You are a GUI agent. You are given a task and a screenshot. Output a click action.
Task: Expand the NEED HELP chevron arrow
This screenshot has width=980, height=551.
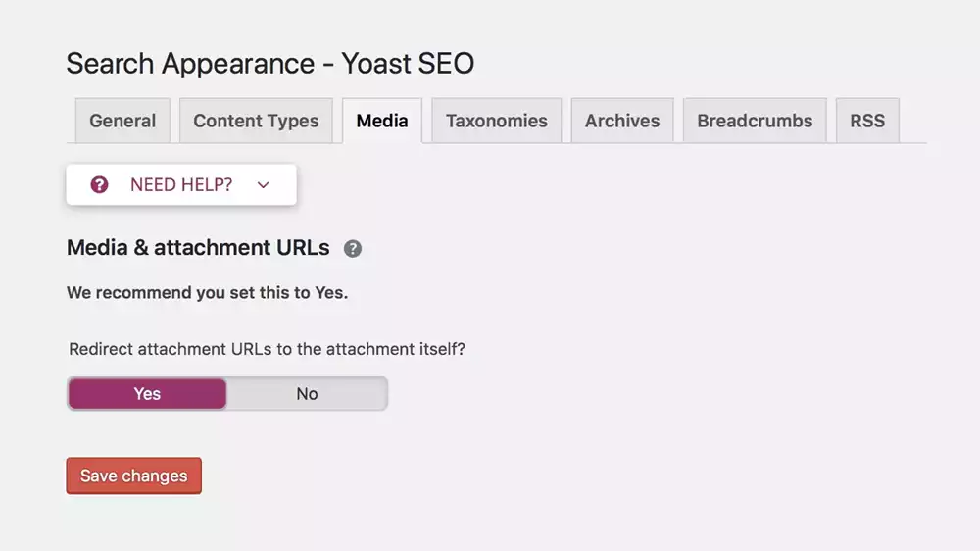(263, 184)
